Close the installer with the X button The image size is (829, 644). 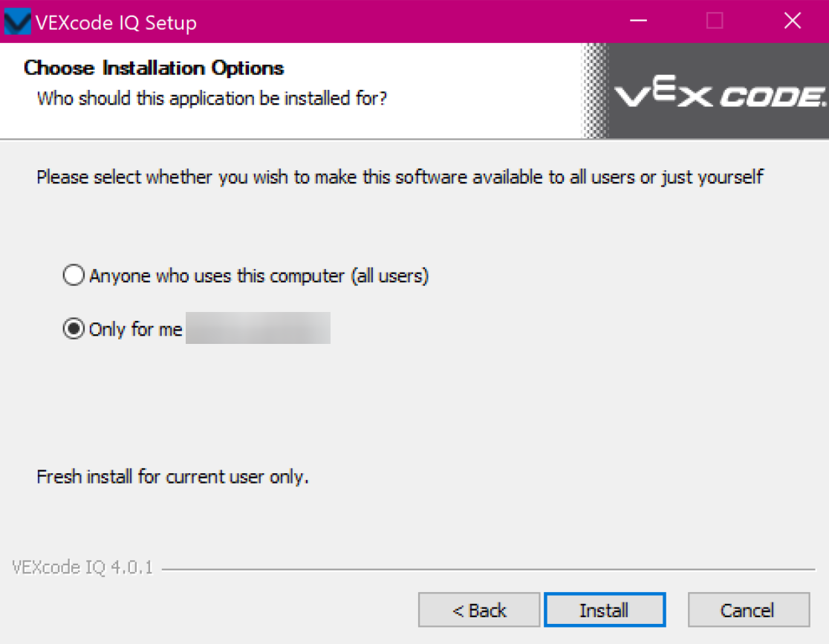coord(791,22)
